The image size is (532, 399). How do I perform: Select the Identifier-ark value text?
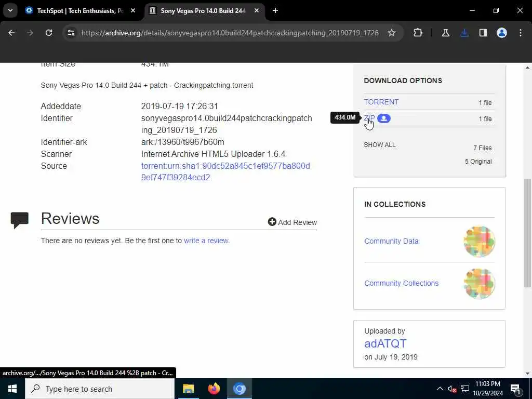(182, 142)
